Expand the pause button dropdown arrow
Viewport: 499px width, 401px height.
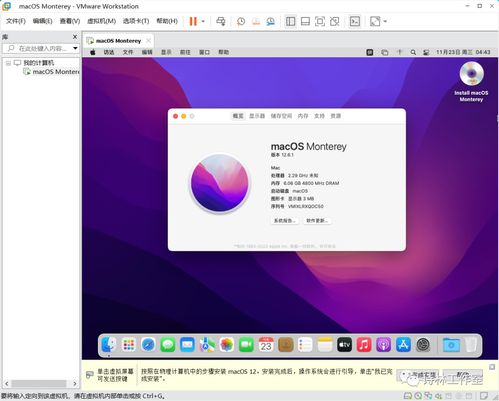point(203,21)
